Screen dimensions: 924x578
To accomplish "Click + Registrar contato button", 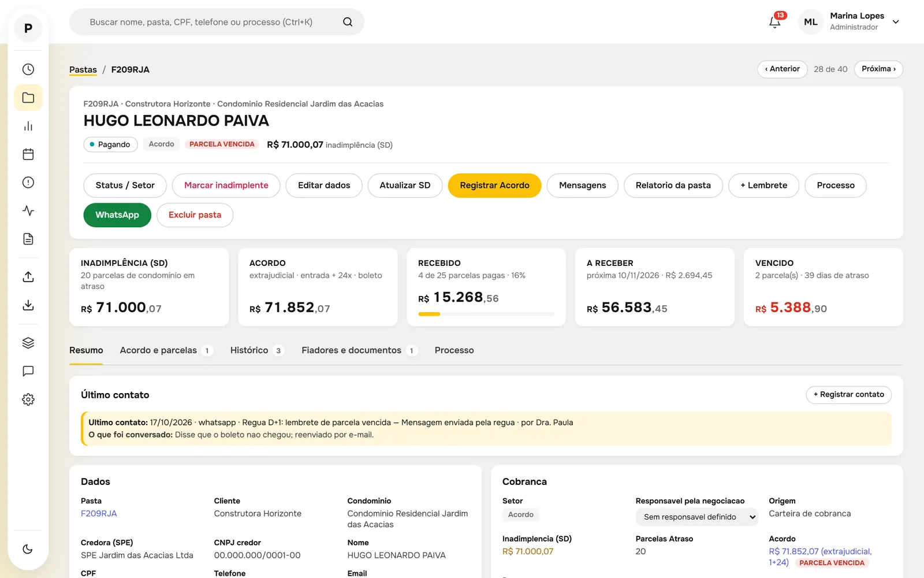I will coord(849,395).
